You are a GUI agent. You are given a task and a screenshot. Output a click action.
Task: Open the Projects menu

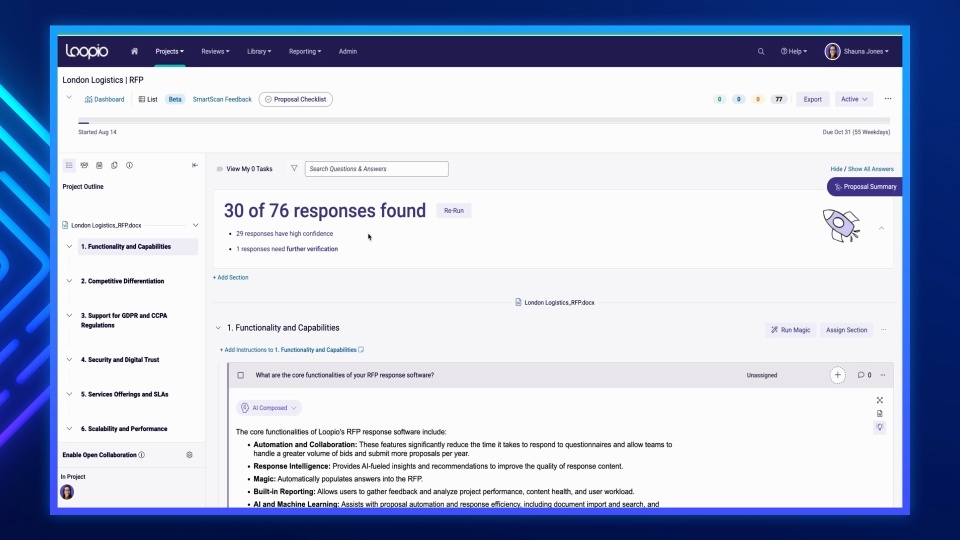click(x=170, y=51)
